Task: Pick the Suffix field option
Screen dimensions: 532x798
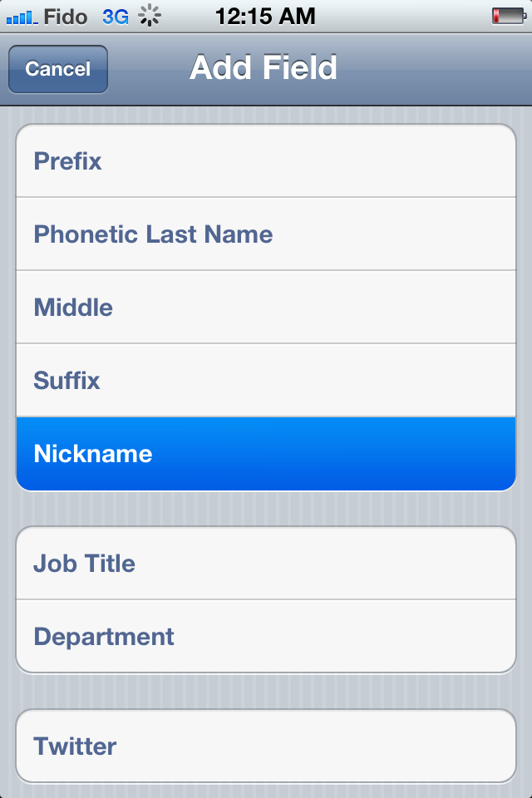Action: (x=266, y=381)
